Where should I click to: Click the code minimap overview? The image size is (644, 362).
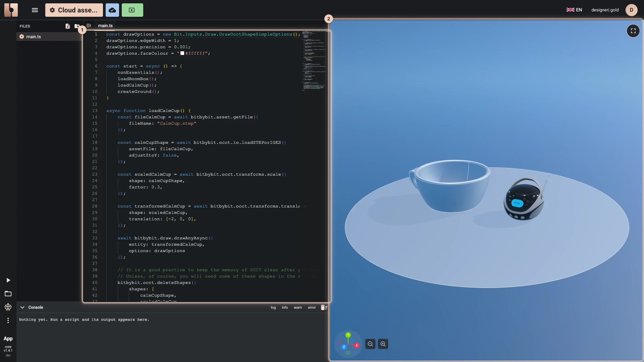click(x=314, y=61)
